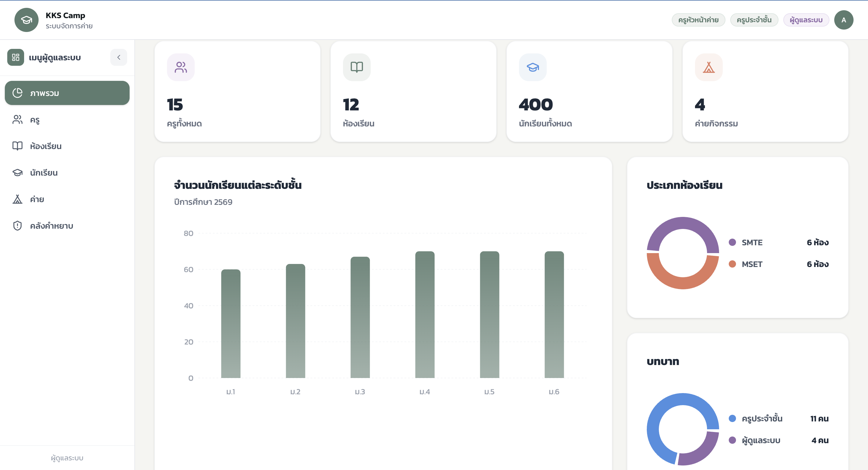Viewport: 868px width, 470px height.
Task: Open the user avatar A menu
Action: pyautogui.click(x=843, y=20)
